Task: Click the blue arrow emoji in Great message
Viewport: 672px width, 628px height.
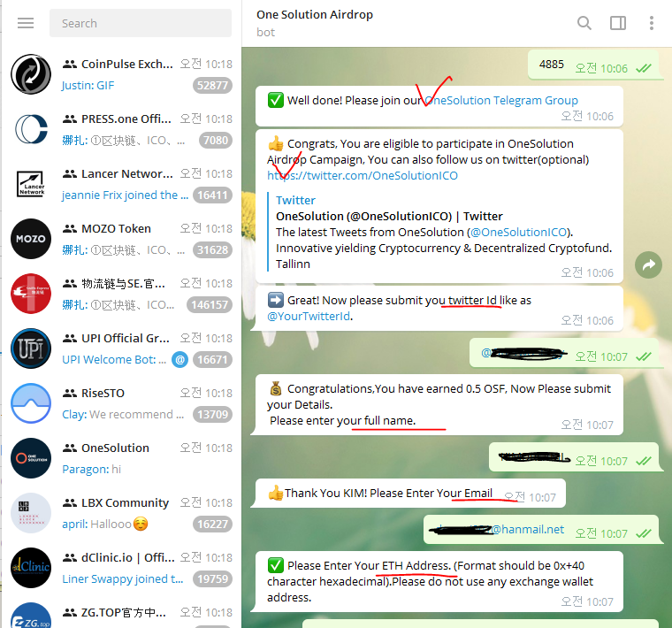Action: pos(276,300)
